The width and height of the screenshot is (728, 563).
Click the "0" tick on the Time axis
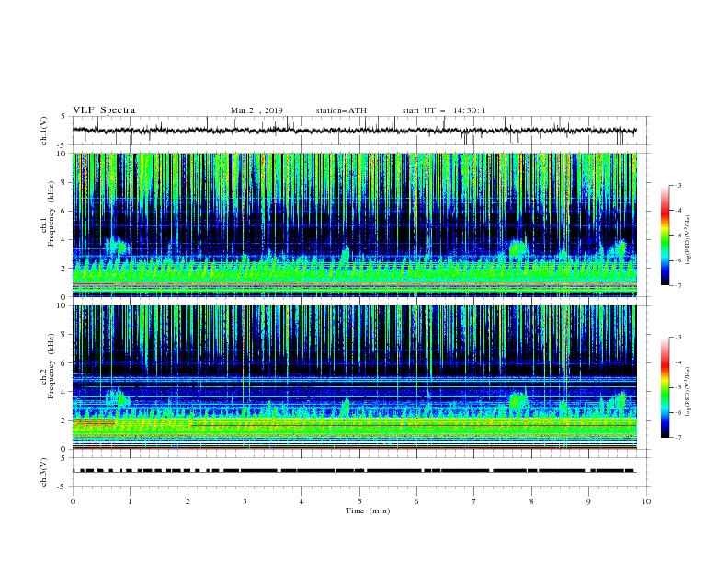coord(73,501)
